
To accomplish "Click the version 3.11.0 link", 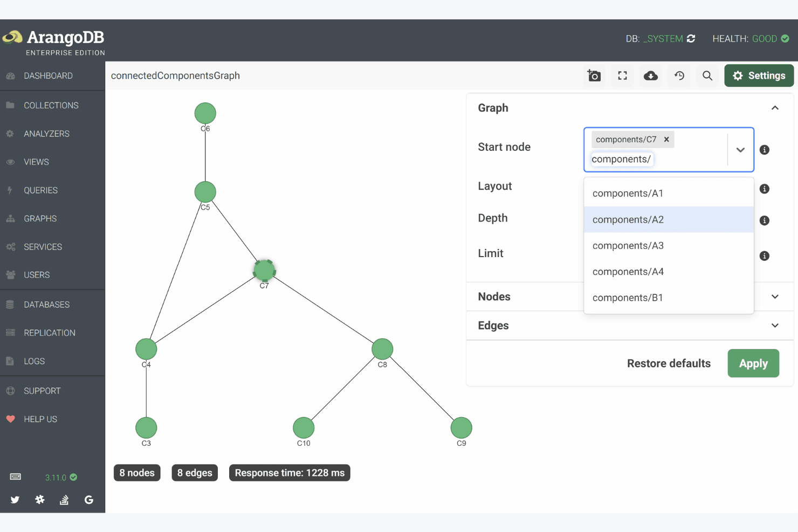I will [x=56, y=478].
